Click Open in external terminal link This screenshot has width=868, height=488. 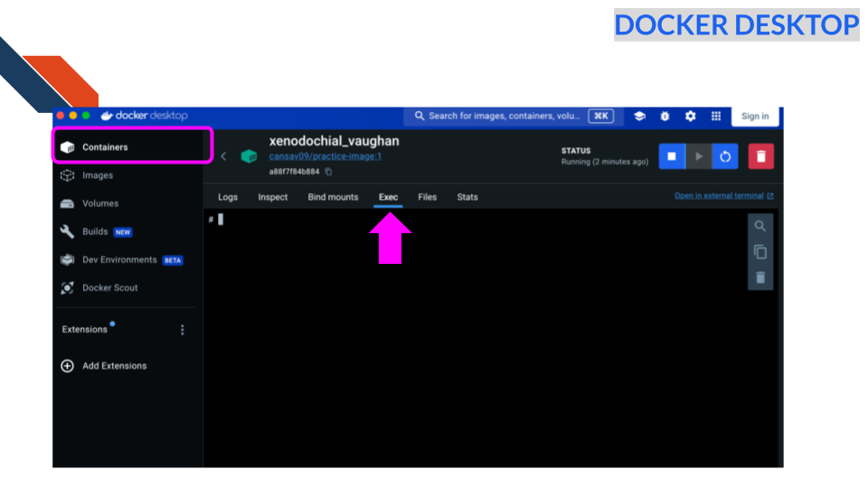(723, 196)
